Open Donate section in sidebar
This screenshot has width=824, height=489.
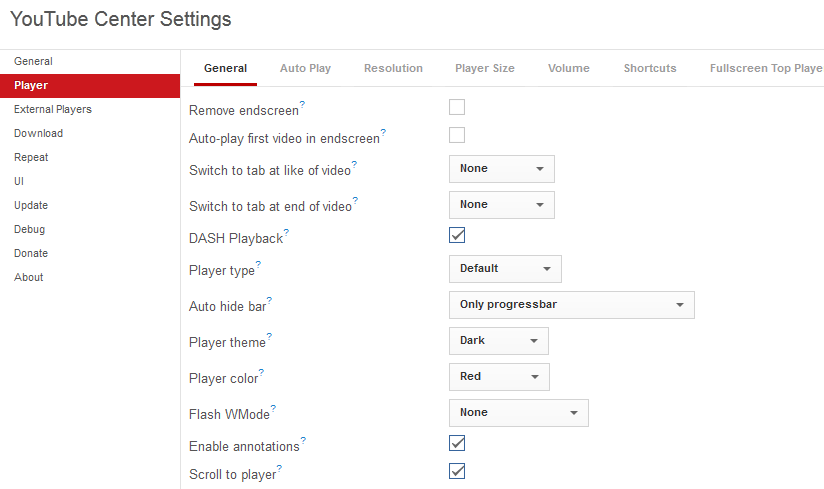tap(90, 253)
